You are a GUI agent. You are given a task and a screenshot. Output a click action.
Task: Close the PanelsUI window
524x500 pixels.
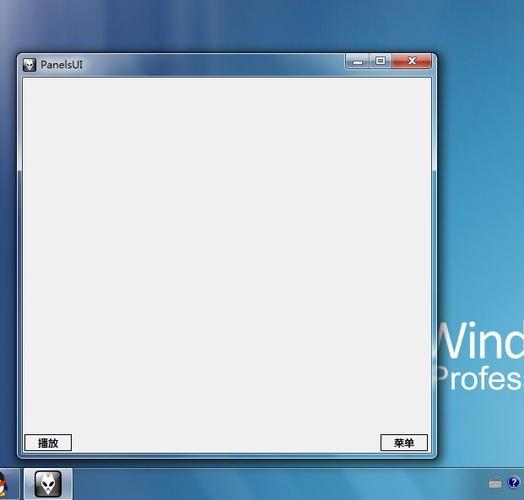[412, 61]
